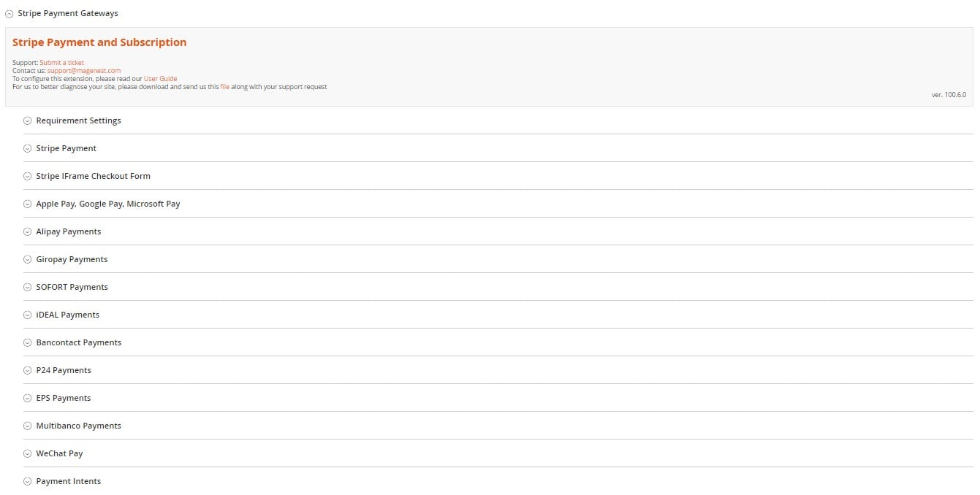
Task: Click the Stripe Payment section label
Action: coord(67,148)
